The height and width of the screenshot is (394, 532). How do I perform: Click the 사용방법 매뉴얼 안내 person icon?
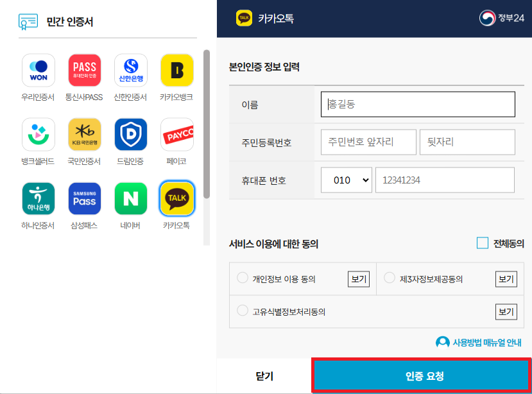tap(442, 343)
